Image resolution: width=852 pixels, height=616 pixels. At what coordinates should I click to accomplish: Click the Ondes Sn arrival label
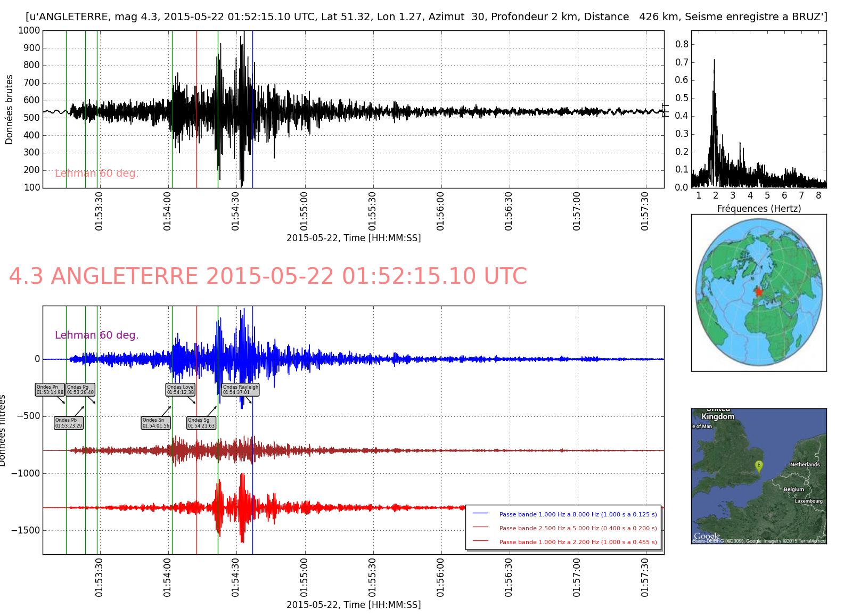(x=156, y=423)
